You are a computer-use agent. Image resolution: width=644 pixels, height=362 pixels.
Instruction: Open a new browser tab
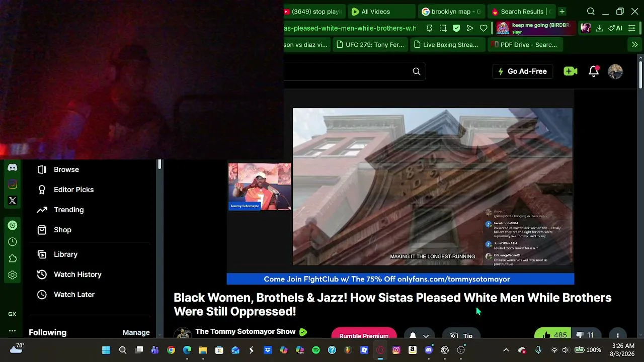[x=562, y=12]
